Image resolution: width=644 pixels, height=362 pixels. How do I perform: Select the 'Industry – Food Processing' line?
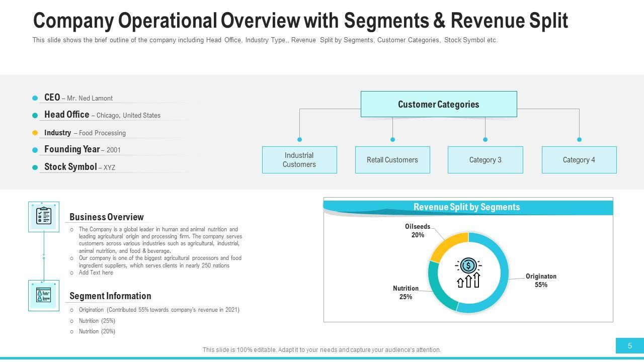pos(85,133)
